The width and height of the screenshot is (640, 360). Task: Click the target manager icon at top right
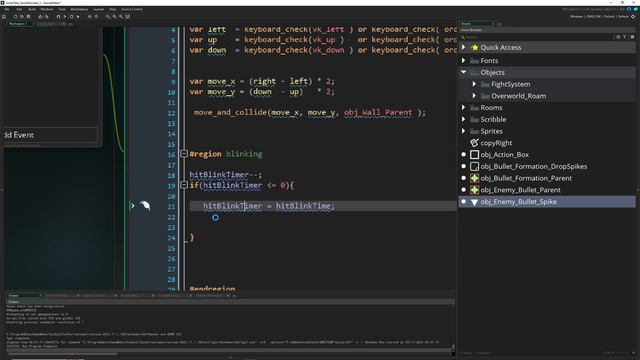633,17
